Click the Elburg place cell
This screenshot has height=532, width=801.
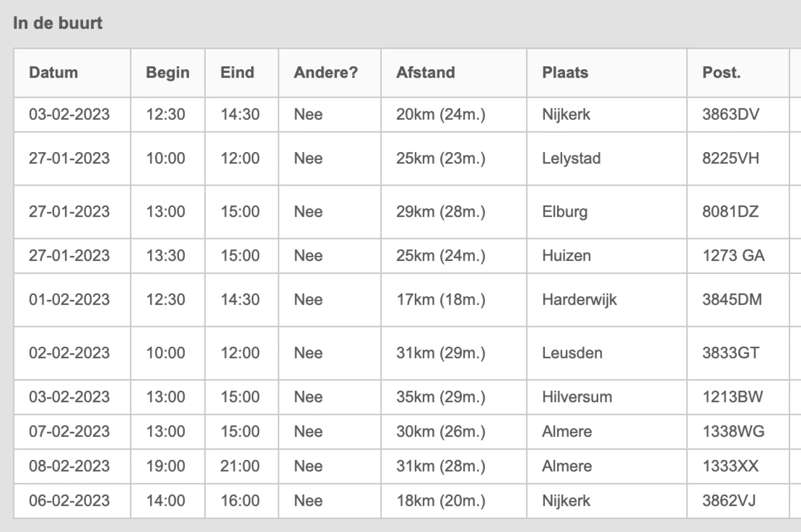coord(565,212)
